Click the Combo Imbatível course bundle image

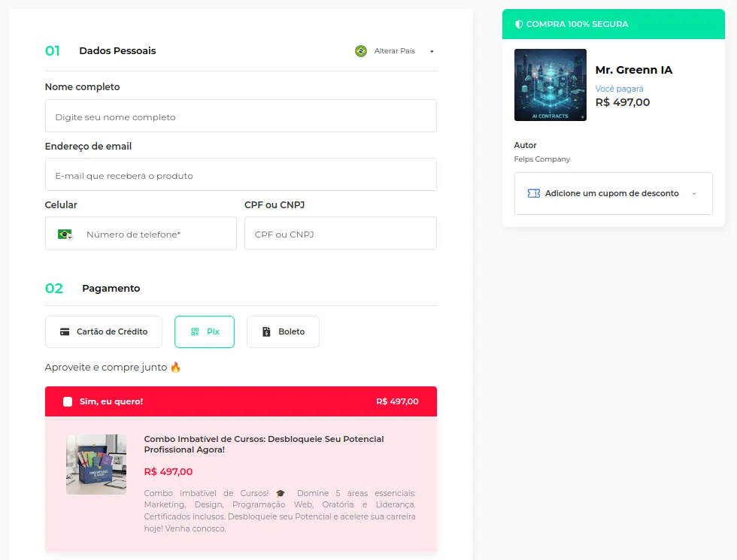96,465
